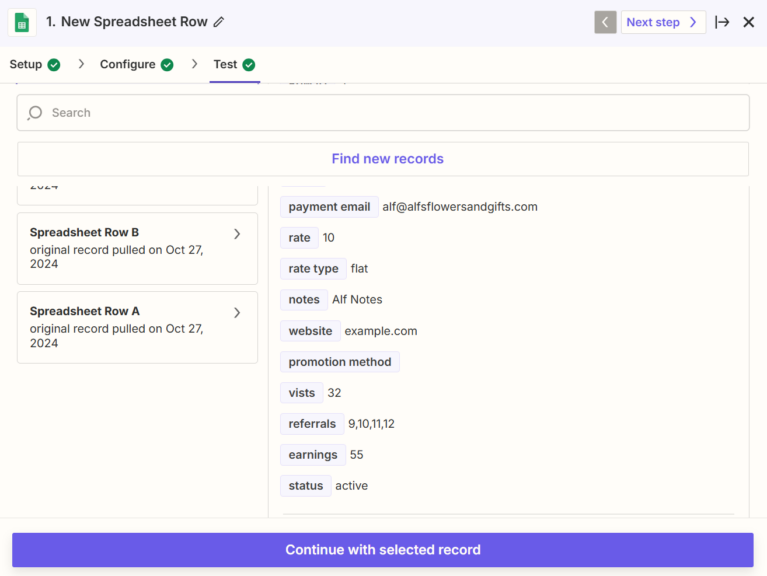767x576 pixels.
Task: Click the notes field label
Action: click(304, 300)
